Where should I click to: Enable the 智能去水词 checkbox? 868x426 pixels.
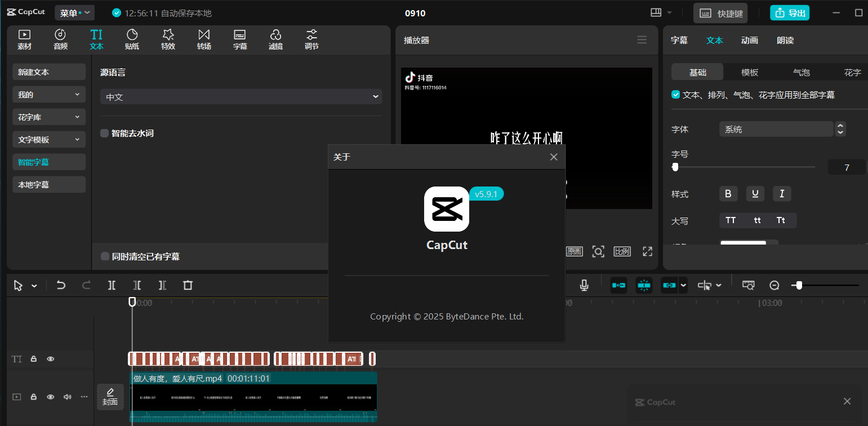tap(105, 134)
